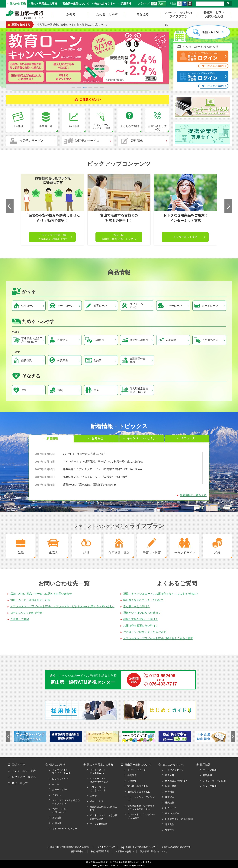Click the header search input field

pos(210,4)
